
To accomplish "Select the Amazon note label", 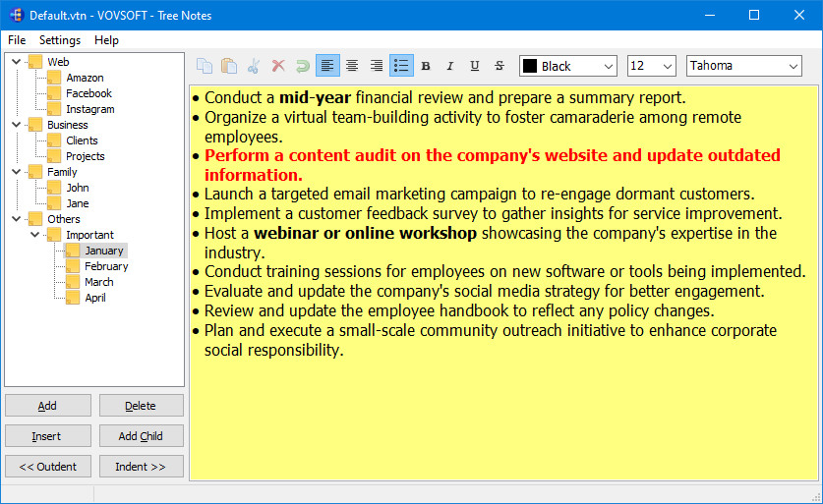I will [x=85, y=78].
